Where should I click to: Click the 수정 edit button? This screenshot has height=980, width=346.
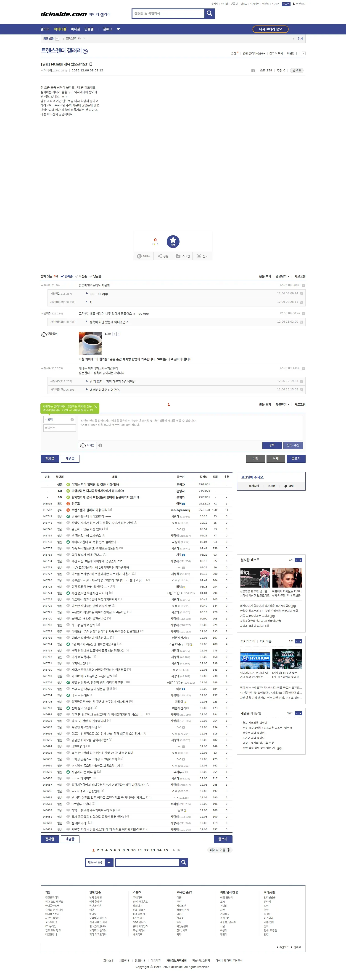pos(255,459)
